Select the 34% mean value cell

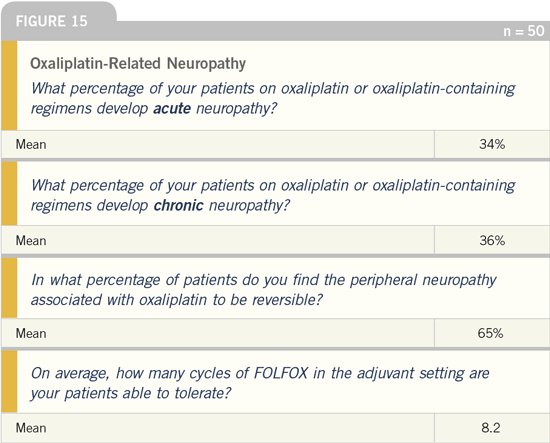click(x=492, y=144)
